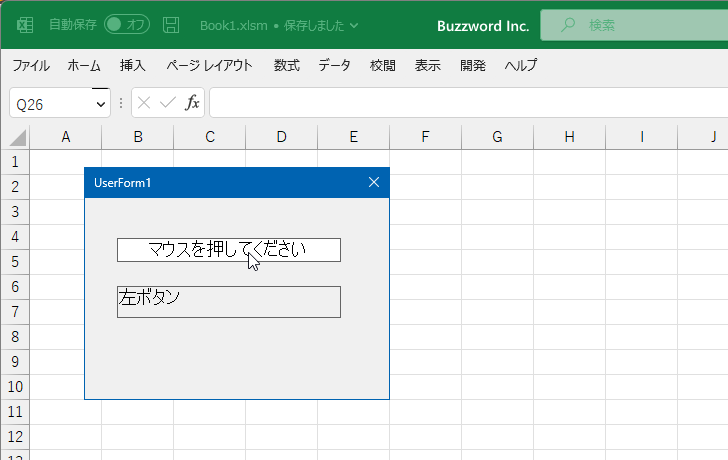Image resolution: width=728 pixels, height=460 pixels.
Task: Click in the formula bar input area
Action: [469, 103]
